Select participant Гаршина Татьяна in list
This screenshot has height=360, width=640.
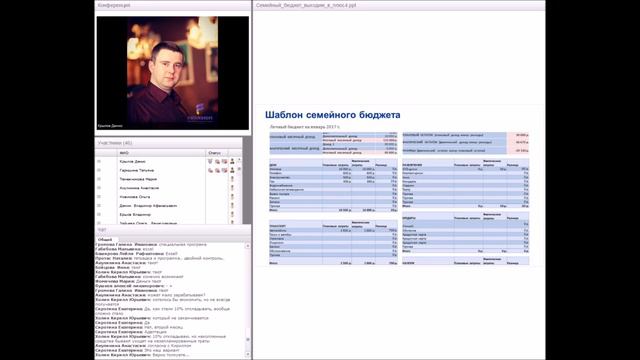pyautogui.click(x=137, y=171)
